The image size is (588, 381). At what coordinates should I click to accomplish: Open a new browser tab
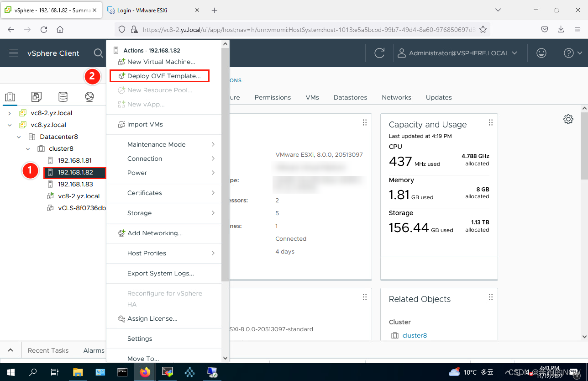(x=215, y=10)
